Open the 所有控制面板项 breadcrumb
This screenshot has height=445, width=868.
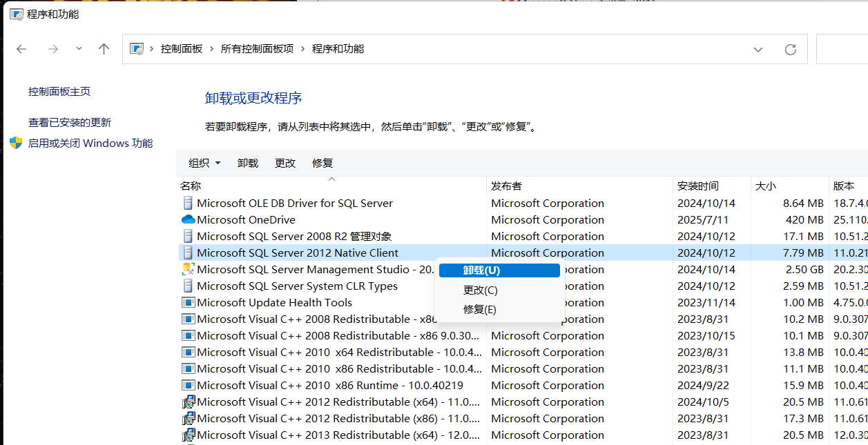(257, 49)
